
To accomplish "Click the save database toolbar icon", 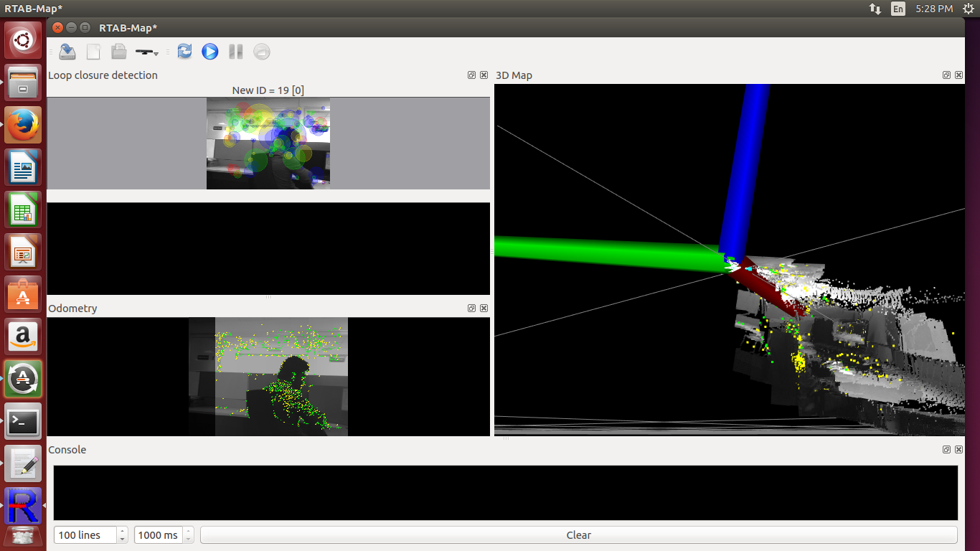I will (67, 52).
